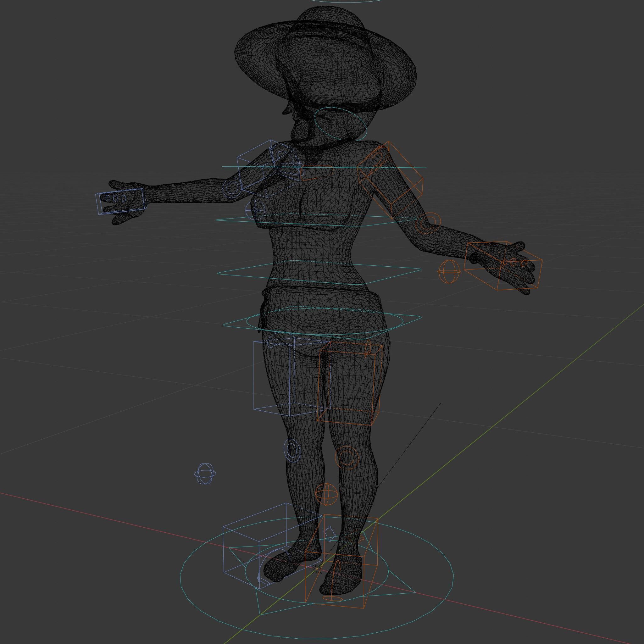
Task: Select the orange sphere between the shins
Action: 326,494
